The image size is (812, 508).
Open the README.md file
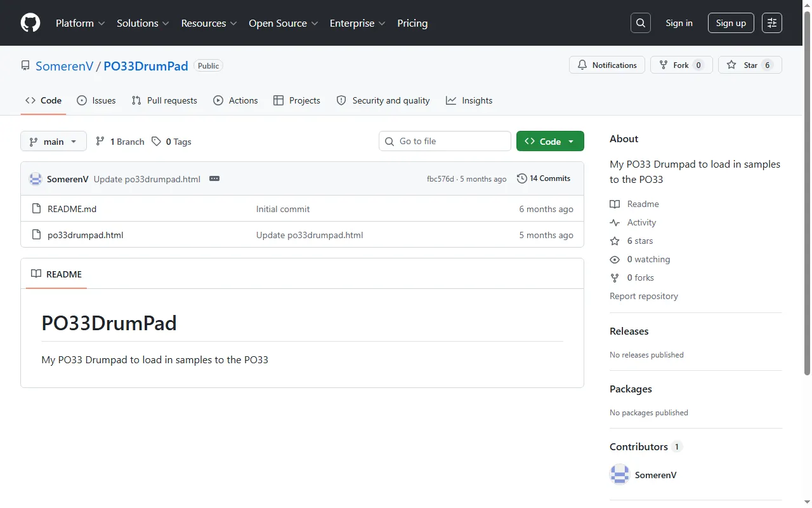point(72,209)
